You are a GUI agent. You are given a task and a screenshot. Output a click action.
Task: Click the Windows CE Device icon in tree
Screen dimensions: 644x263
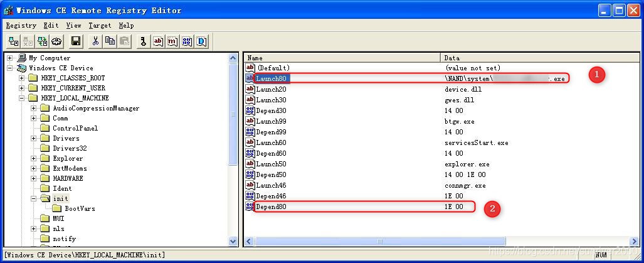click(x=22, y=68)
